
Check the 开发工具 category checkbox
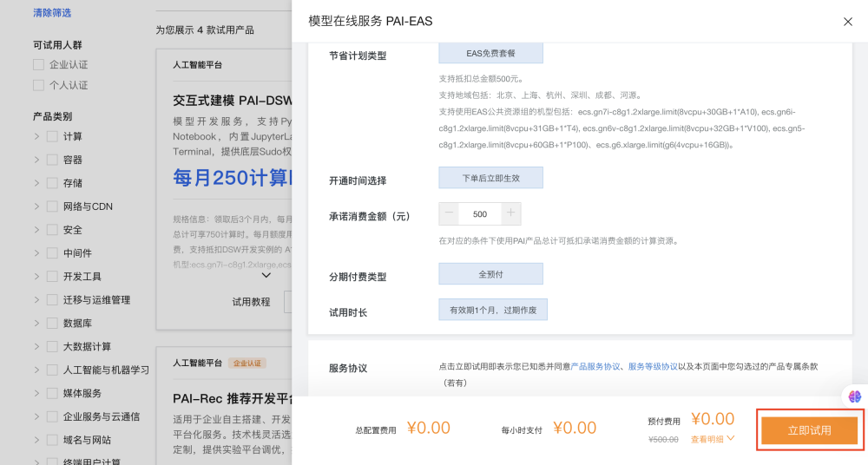click(x=52, y=276)
